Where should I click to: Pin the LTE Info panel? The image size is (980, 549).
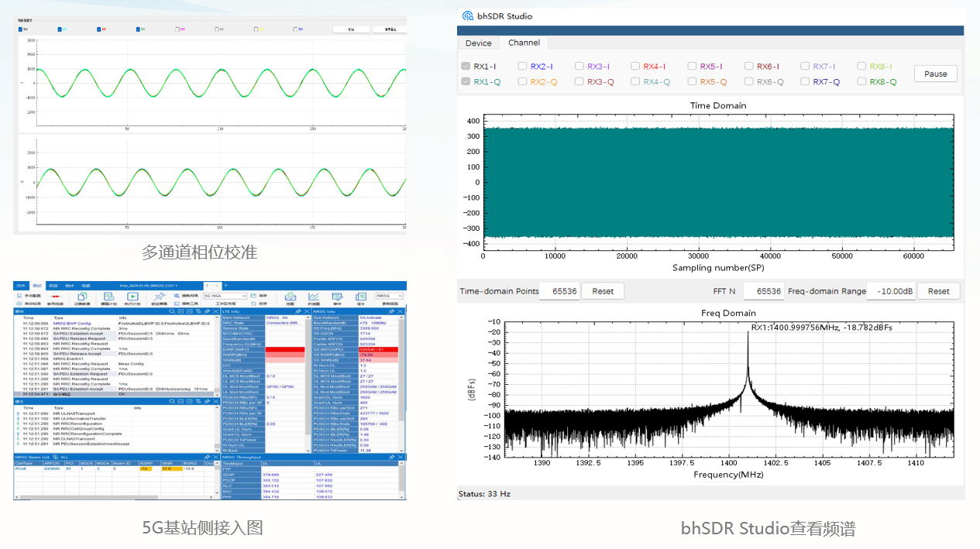pos(298,311)
